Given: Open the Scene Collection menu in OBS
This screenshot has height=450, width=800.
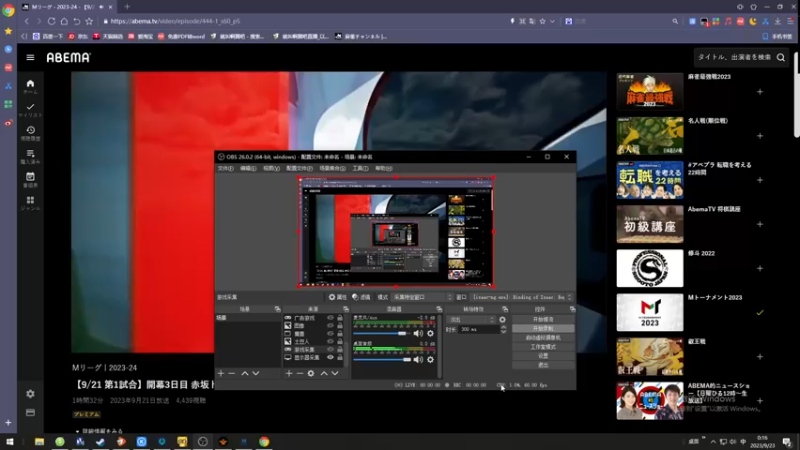Looking at the screenshot, I should tap(332, 168).
